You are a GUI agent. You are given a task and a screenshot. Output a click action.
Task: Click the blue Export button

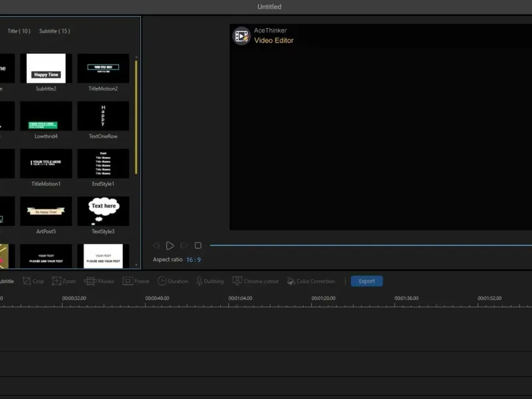pyautogui.click(x=366, y=281)
